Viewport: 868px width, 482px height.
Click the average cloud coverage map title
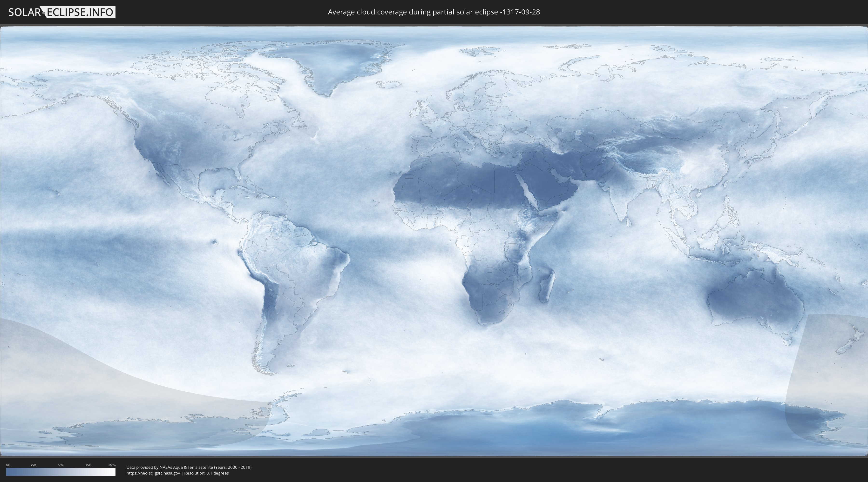(434, 12)
